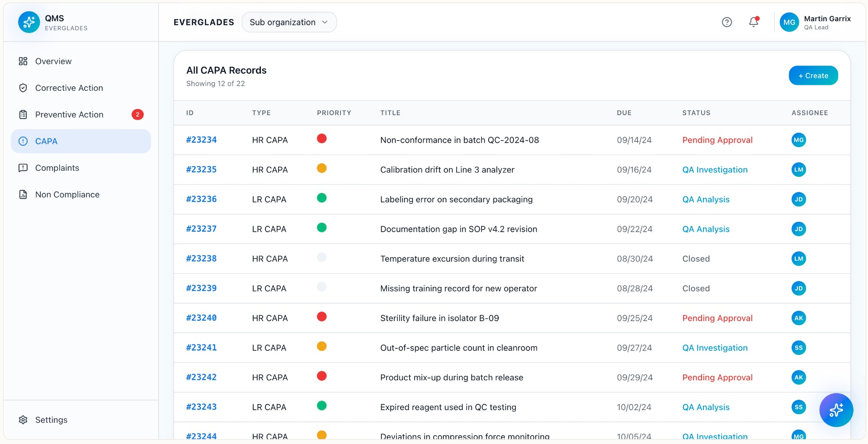Image resolution: width=868 pixels, height=444 pixels.
Task: Click the Overview grid icon in sidebar
Action: (x=23, y=61)
